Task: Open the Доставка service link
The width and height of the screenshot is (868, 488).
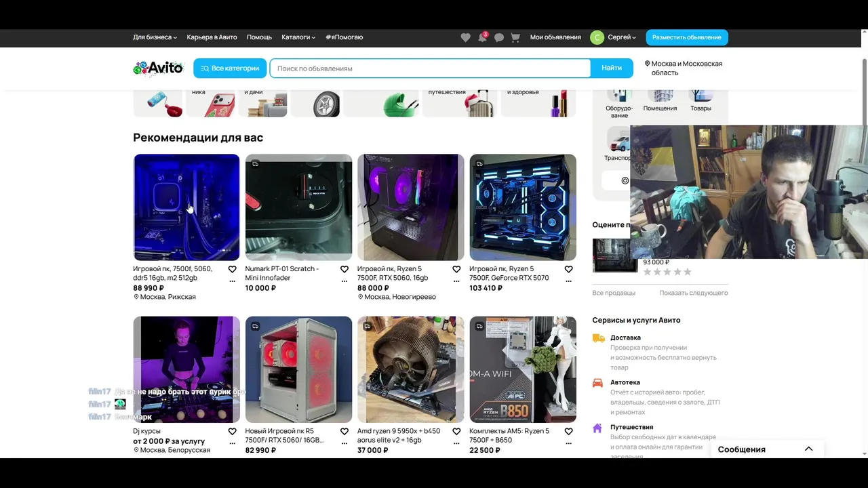Action: click(625, 338)
